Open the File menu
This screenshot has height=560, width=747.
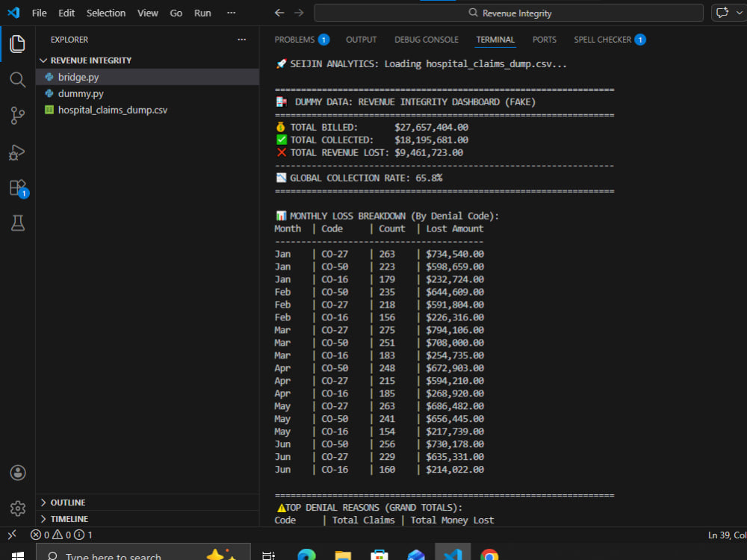coord(39,13)
